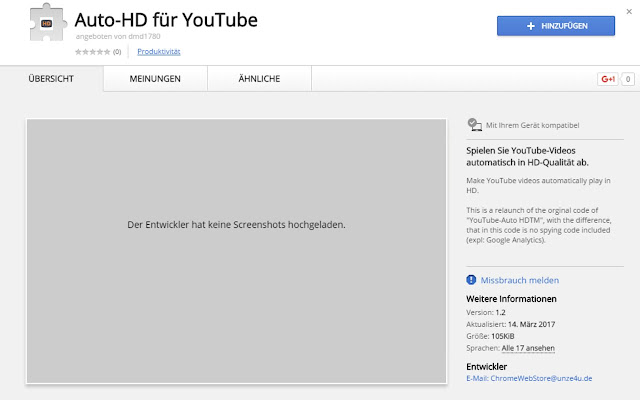Image resolution: width=640 pixels, height=400 pixels.
Task: Open the Alle 17 ansehen languages link
Action: (528, 348)
